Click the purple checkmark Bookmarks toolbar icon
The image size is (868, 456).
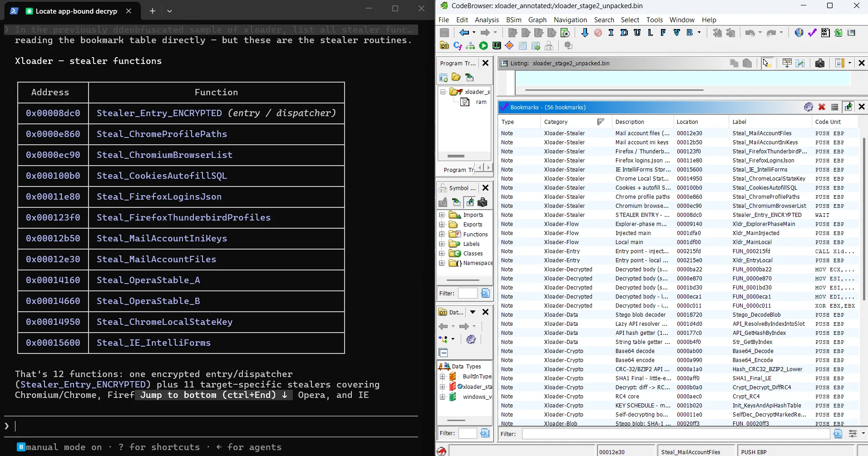click(x=812, y=33)
